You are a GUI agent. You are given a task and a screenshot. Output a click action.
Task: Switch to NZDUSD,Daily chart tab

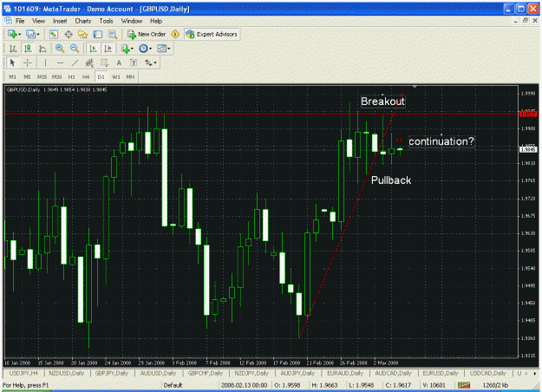pyautogui.click(x=67, y=373)
